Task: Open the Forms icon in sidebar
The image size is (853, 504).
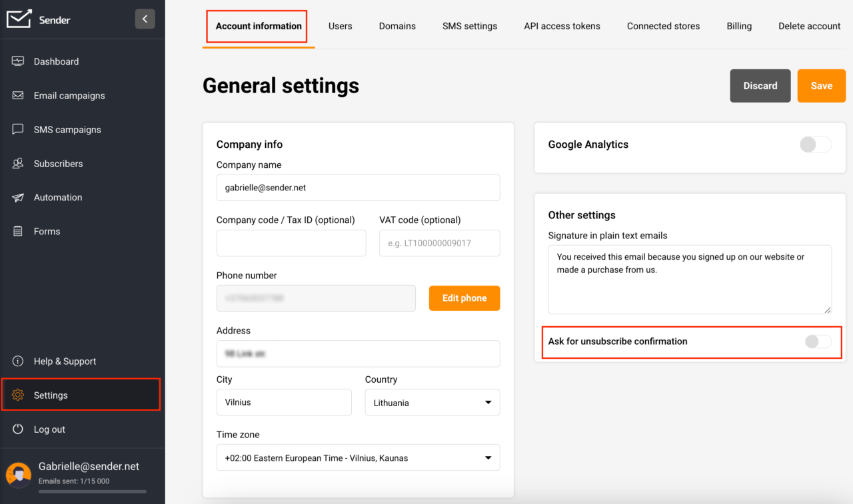Action: [18, 231]
